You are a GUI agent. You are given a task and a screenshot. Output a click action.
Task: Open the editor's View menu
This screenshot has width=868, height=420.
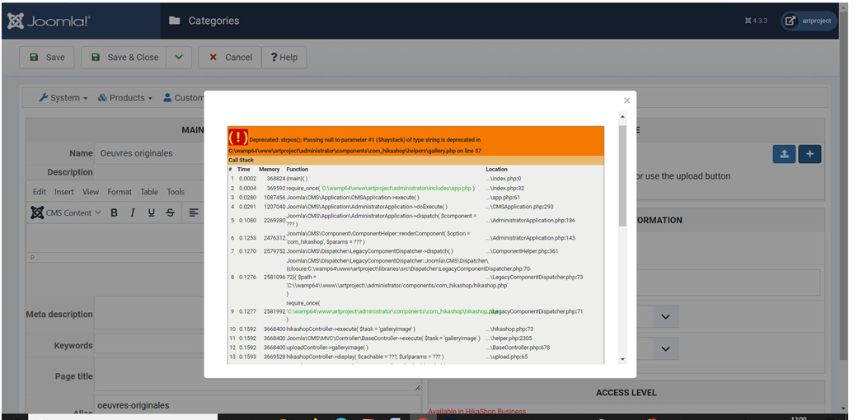[90, 192]
